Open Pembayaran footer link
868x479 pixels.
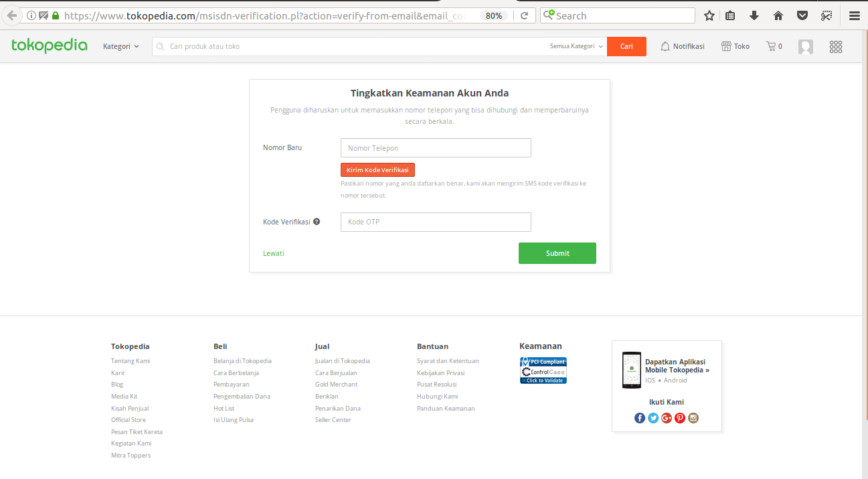click(x=232, y=385)
